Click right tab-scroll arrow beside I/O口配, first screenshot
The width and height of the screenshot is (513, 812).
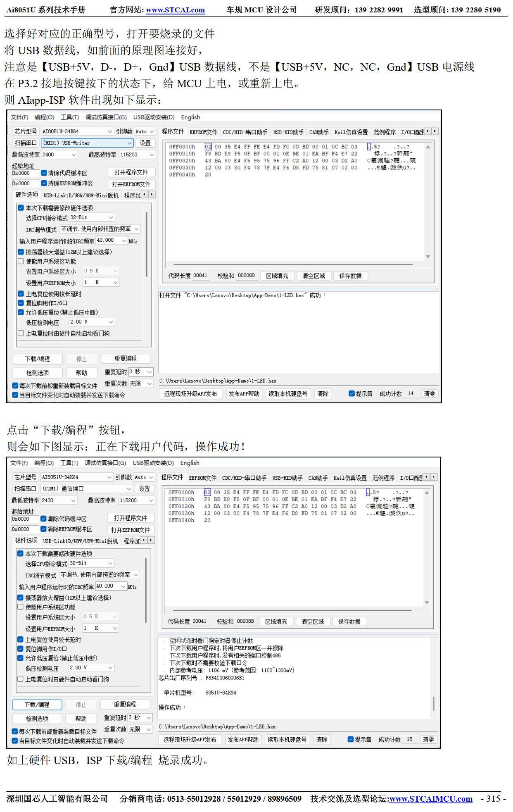click(x=435, y=131)
